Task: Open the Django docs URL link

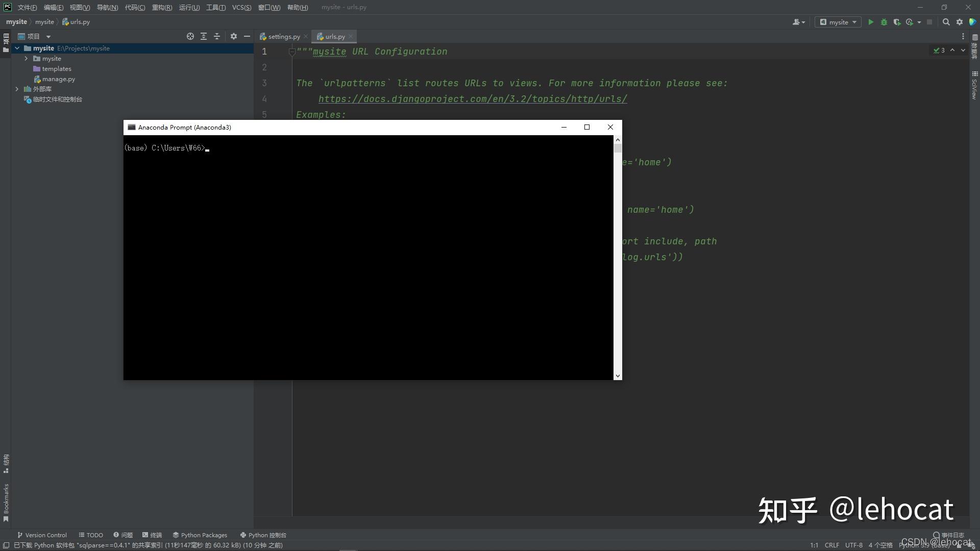Action: tap(473, 99)
